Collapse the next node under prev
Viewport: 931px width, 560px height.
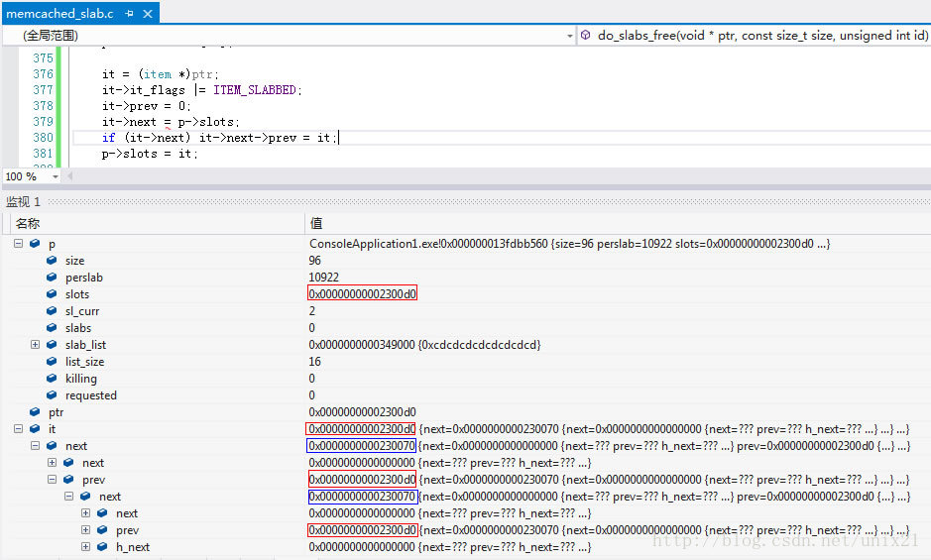pyautogui.click(x=68, y=496)
